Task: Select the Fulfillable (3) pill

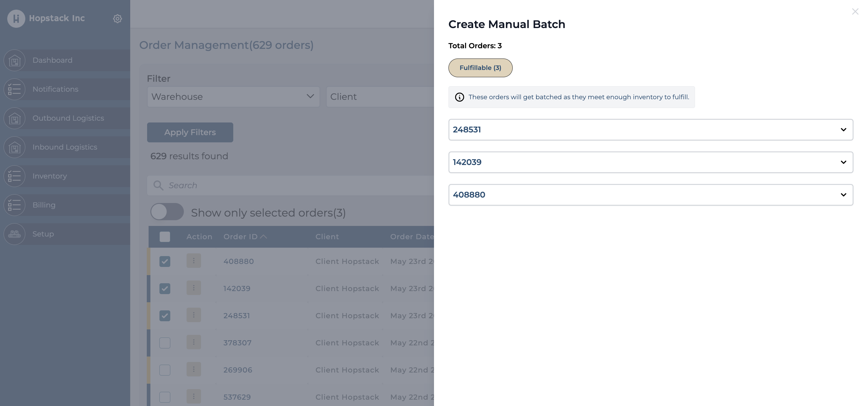Action: click(480, 68)
